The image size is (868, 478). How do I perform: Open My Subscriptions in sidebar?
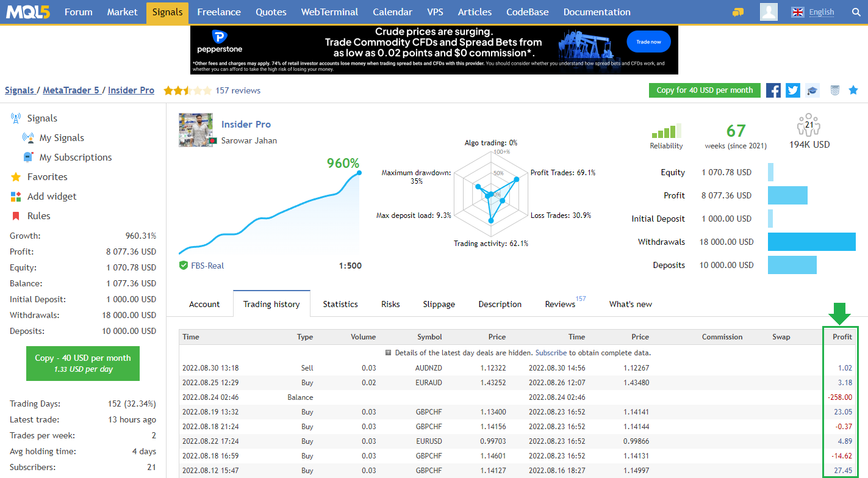(x=76, y=158)
